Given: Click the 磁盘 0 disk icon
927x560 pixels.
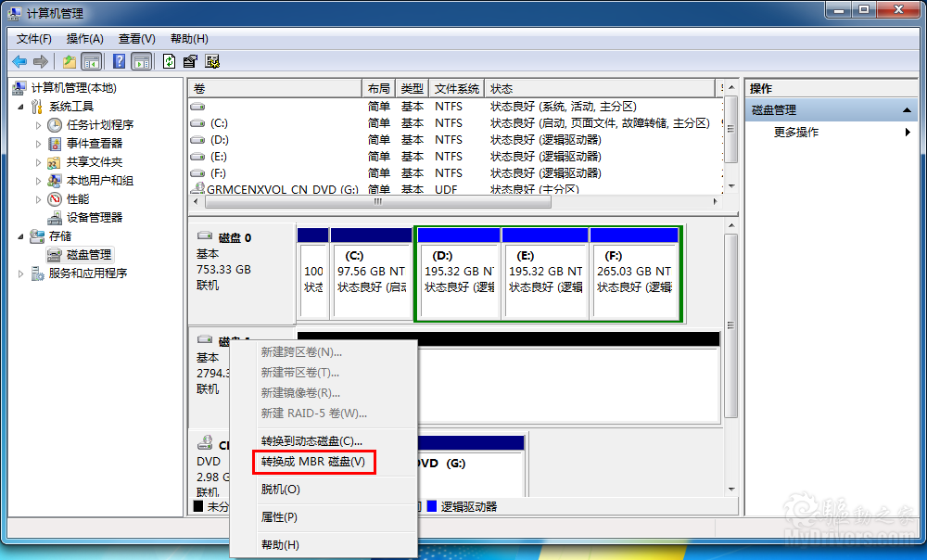Looking at the screenshot, I should [204, 237].
